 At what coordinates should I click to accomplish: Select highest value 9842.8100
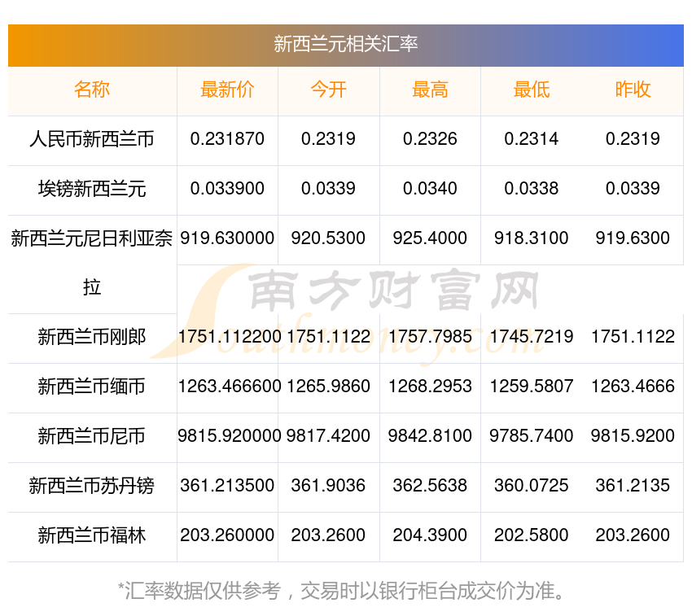pyautogui.click(x=430, y=436)
